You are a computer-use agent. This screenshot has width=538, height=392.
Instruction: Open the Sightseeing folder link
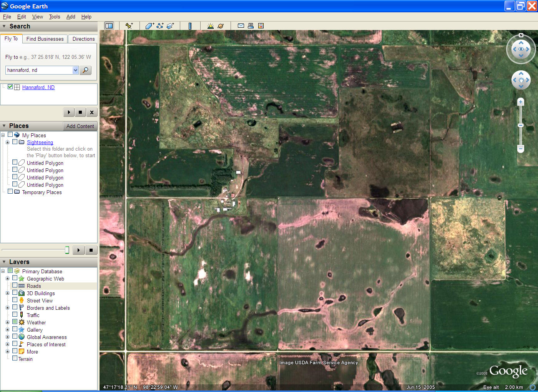pos(40,142)
